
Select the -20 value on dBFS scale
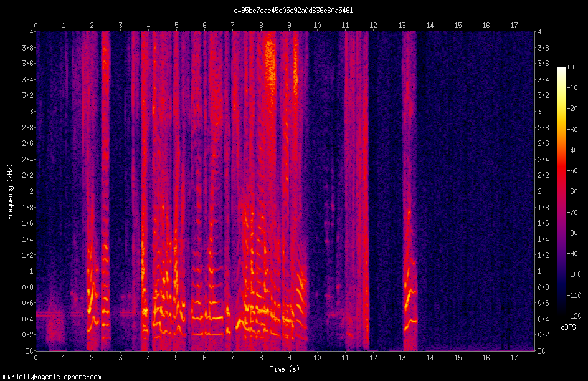point(572,109)
